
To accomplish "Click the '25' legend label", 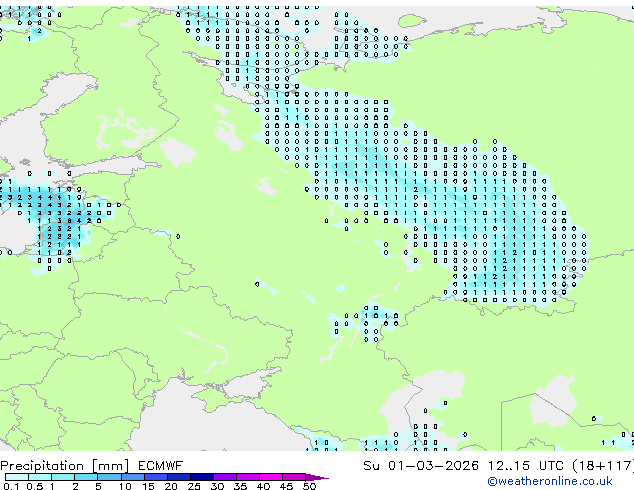I will (x=194, y=486).
